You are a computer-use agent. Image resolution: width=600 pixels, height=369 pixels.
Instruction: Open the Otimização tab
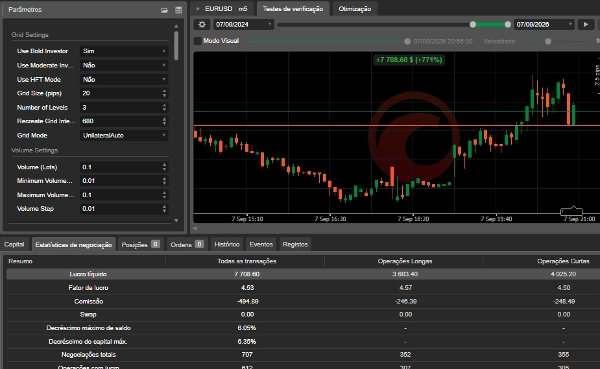(x=355, y=9)
